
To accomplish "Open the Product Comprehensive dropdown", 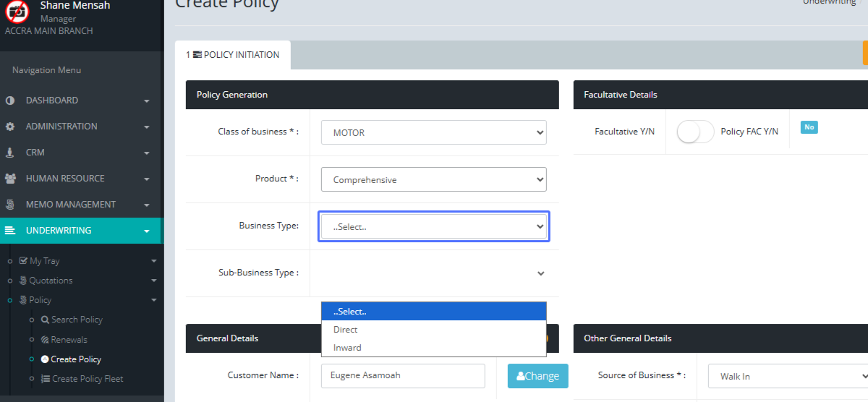I will coord(433,179).
